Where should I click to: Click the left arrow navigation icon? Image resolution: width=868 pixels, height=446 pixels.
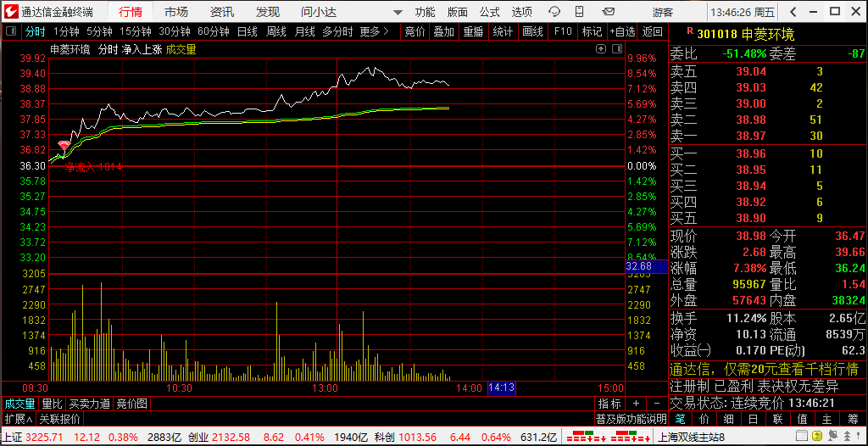tap(793, 12)
